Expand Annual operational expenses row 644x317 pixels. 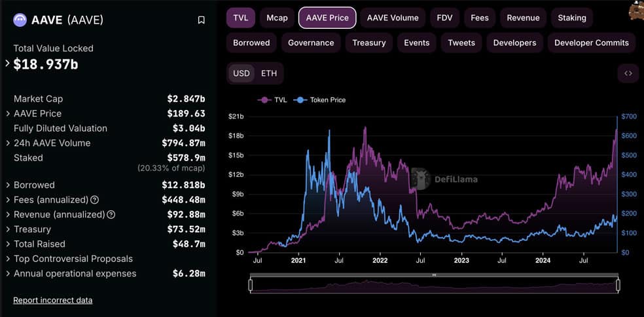(8, 274)
